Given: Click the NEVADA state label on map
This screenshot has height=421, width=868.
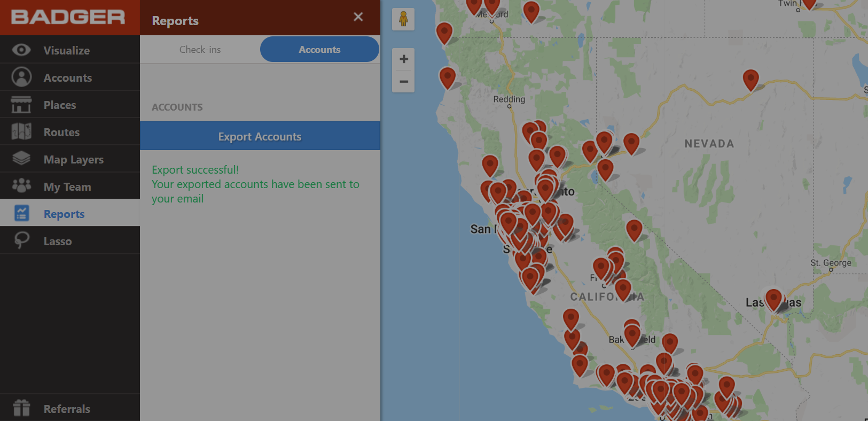Looking at the screenshot, I should pos(709,143).
